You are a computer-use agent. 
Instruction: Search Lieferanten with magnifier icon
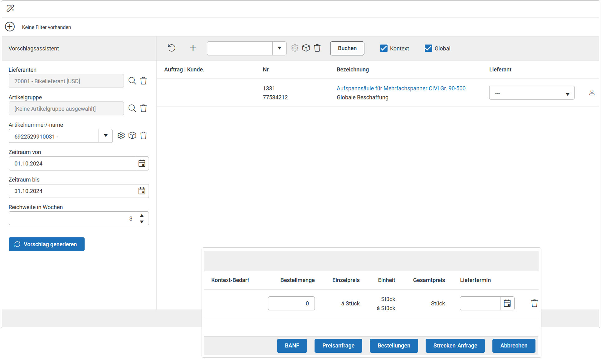[x=132, y=81]
